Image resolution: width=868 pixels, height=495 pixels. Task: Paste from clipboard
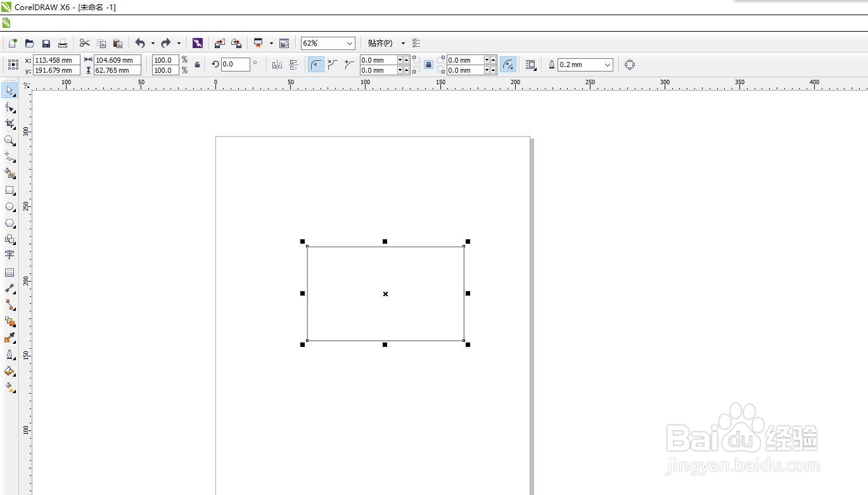click(x=118, y=43)
